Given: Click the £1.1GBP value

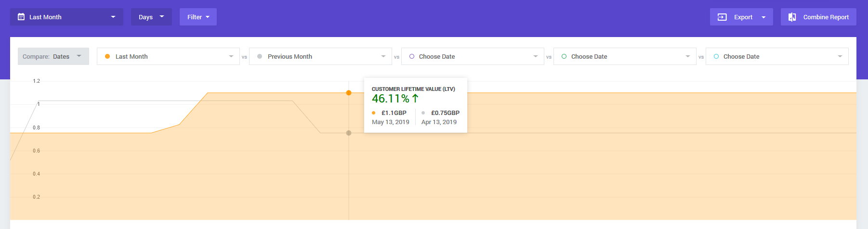Looking at the screenshot, I should pyautogui.click(x=394, y=113).
